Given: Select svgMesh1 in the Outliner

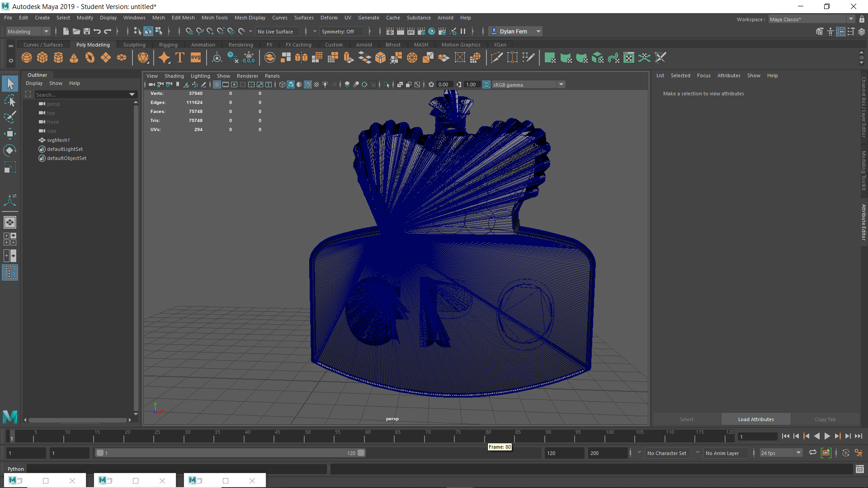Looking at the screenshot, I should 58,140.
